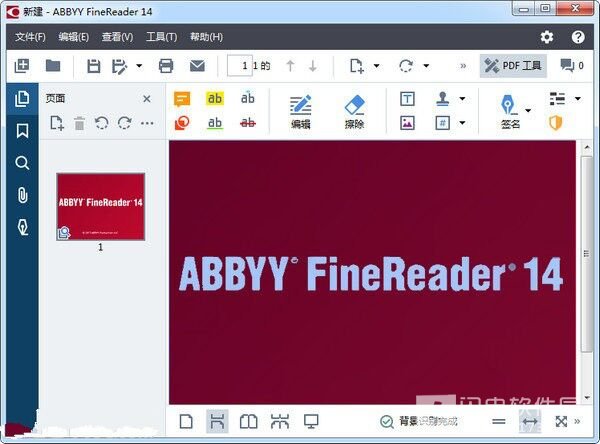The width and height of the screenshot is (600, 444).
Task: Add a page in the Pages panel
Action: click(57, 123)
